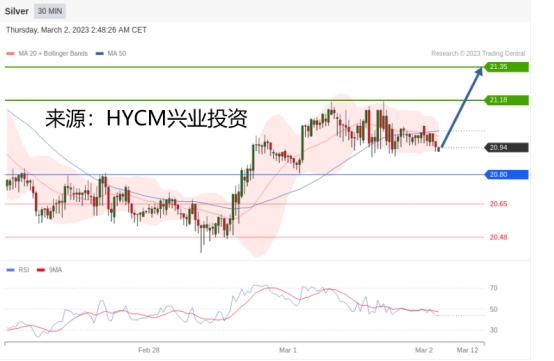Click the RSI 70 level label

click(x=494, y=288)
